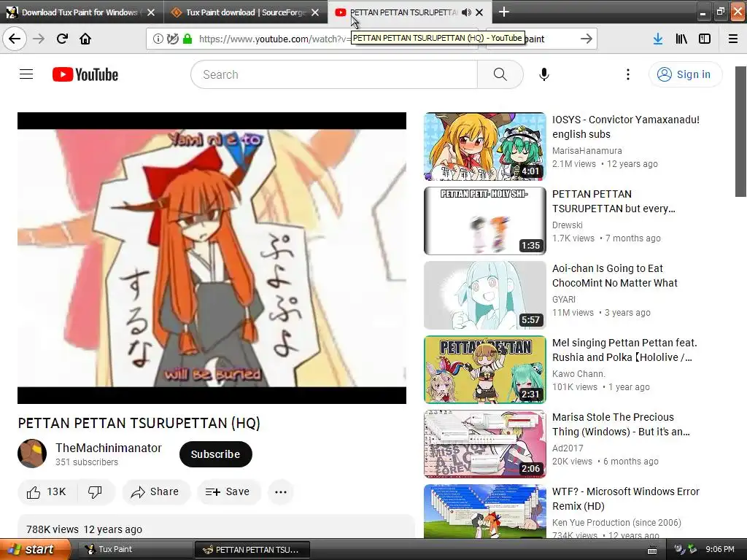Click TheMachinimanator channel avatar

tap(32, 454)
